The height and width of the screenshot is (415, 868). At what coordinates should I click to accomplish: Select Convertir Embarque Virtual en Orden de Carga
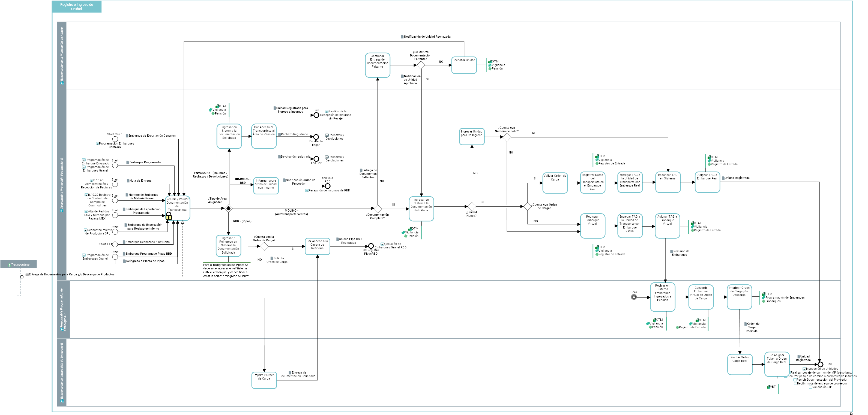tap(701, 297)
